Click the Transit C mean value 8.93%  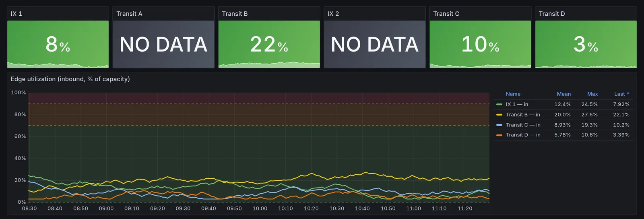[562, 125]
